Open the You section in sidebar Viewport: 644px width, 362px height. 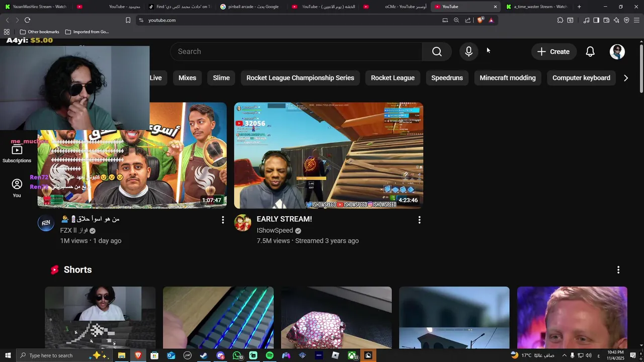coord(17,188)
